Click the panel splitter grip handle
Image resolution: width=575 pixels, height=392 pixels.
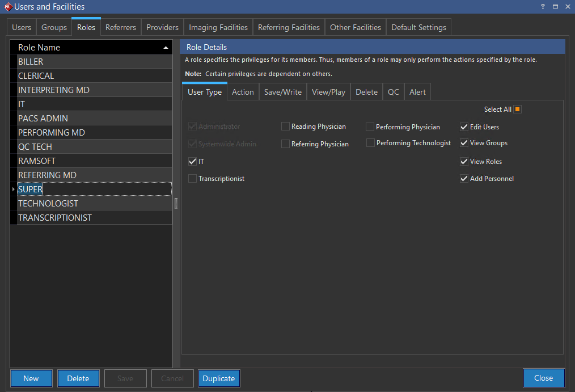[x=176, y=203]
